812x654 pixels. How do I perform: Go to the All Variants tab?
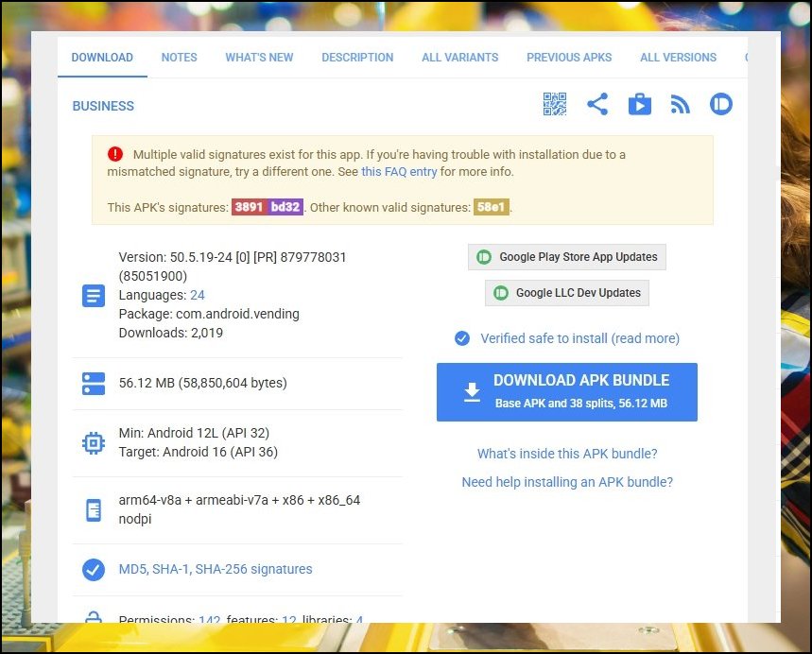point(459,58)
